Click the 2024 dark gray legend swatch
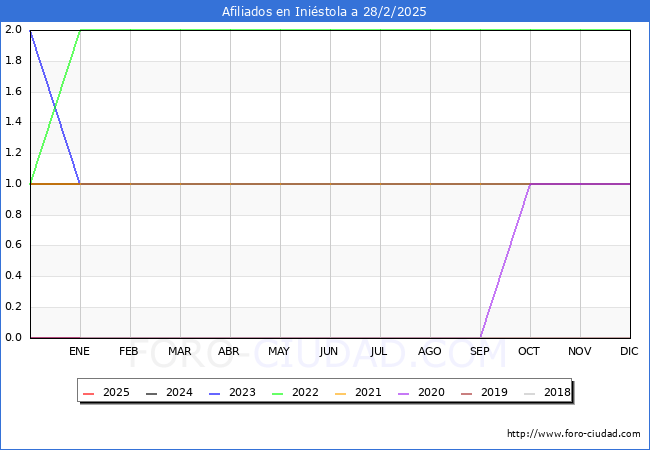Image resolution: width=650 pixels, height=450 pixels. point(152,393)
